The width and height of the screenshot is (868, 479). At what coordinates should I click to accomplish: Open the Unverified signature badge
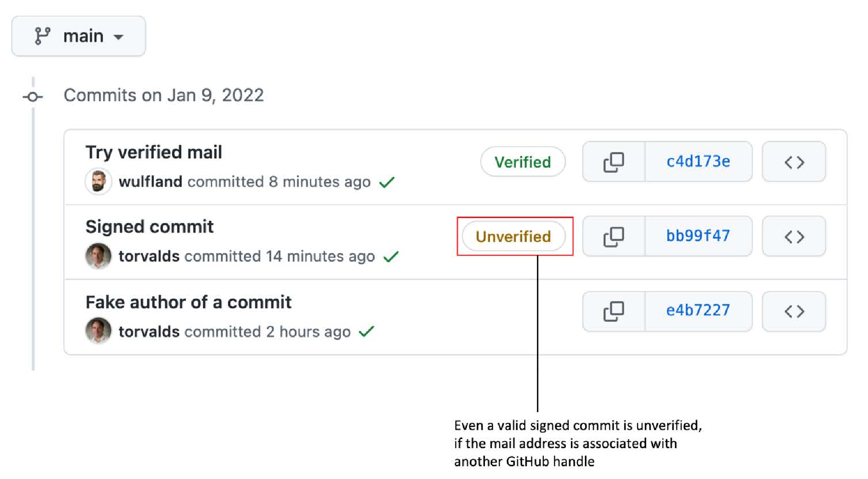point(513,237)
